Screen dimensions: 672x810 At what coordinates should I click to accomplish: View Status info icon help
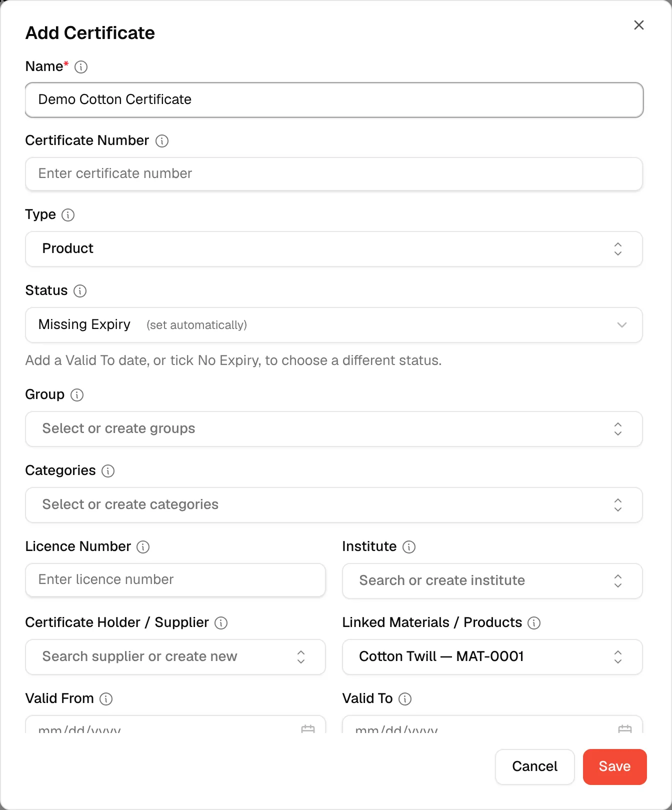80,291
